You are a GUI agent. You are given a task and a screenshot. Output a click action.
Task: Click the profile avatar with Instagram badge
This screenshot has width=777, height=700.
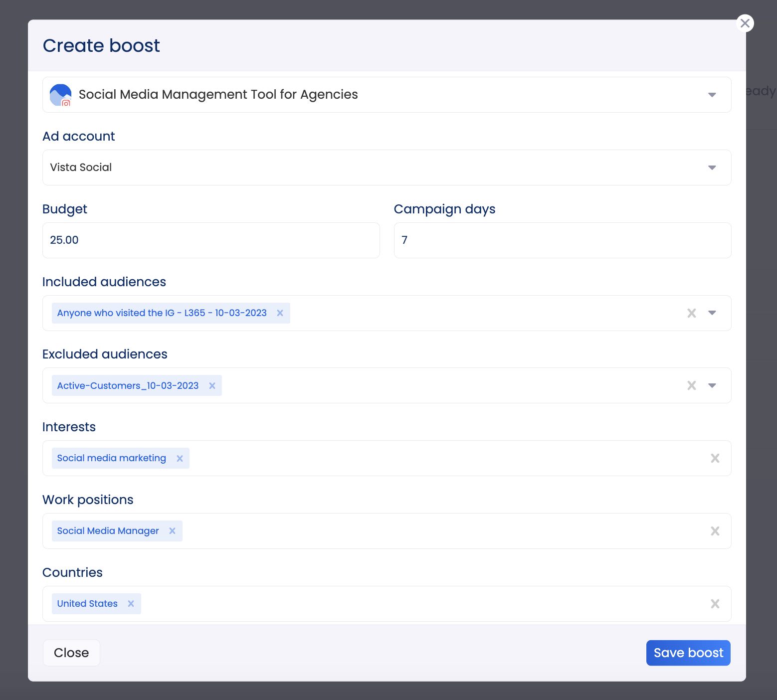61,95
